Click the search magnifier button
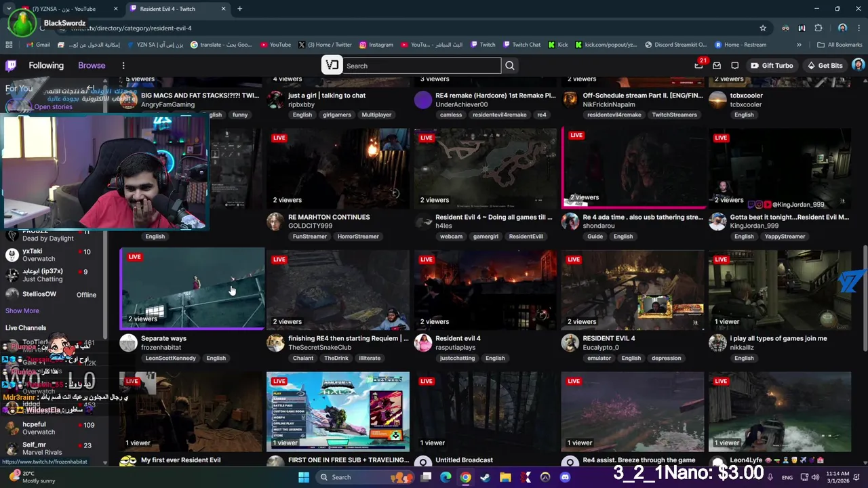 (510, 66)
